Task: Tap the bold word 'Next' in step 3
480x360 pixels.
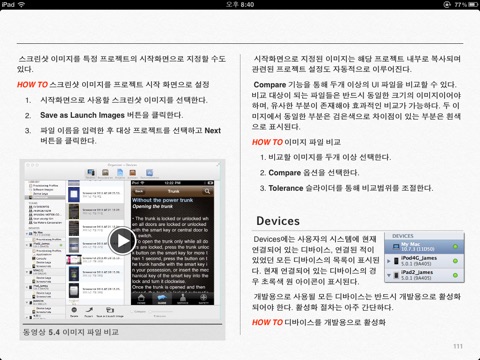Action: 213,130
